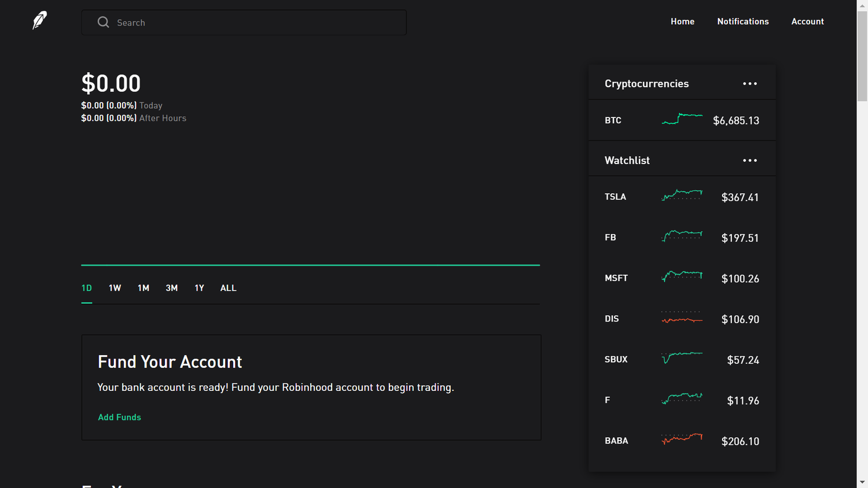This screenshot has height=488, width=868.
Task: Open the FB watchlist entry
Action: point(682,238)
